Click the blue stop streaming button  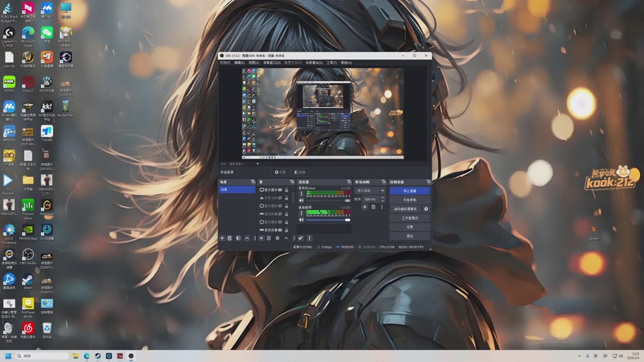[x=410, y=191]
